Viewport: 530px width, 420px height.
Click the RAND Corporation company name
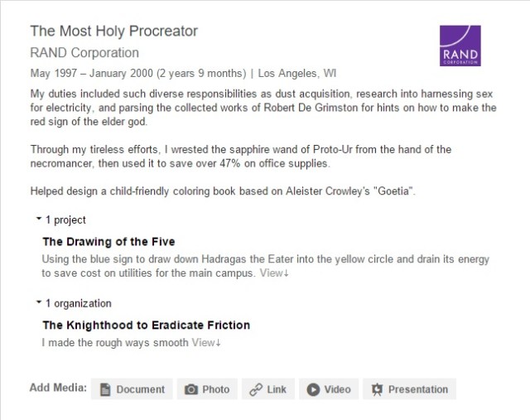click(x=84, y=53)
